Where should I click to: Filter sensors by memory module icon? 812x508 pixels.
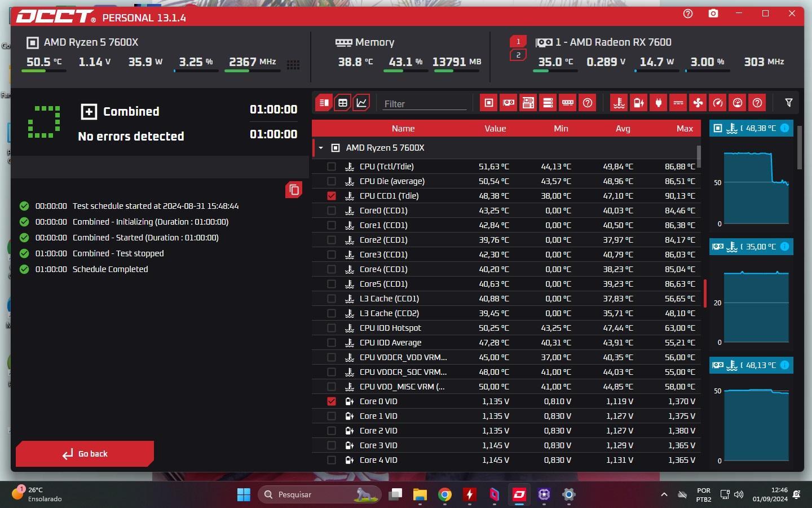[x=568, y=103]
